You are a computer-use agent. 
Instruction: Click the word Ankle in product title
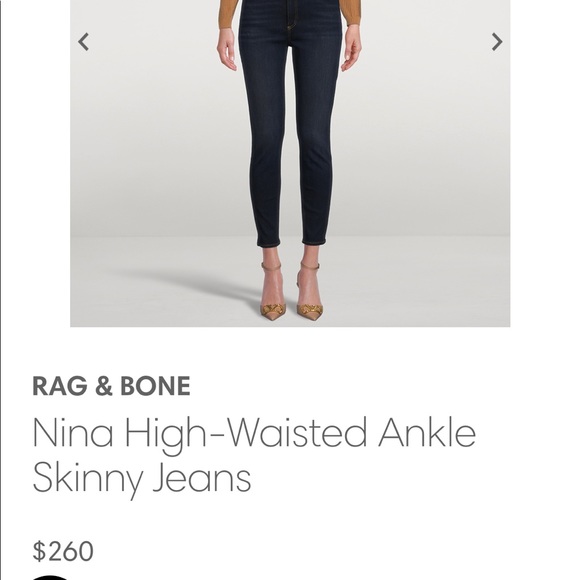coord(427,432)
